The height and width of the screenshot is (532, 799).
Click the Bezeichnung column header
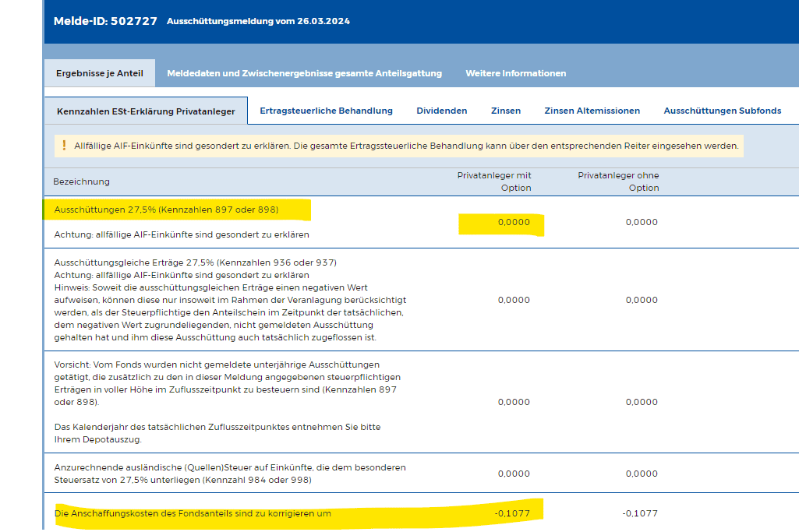click(x=81, y=181)
